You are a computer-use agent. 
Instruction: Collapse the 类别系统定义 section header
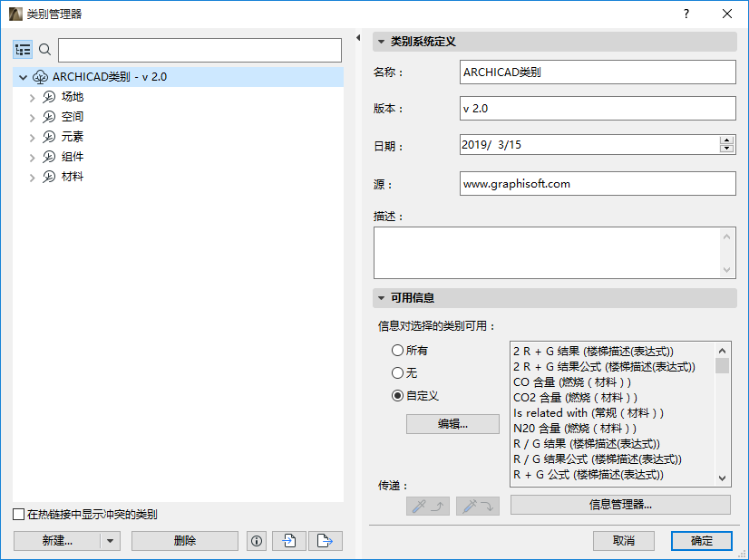pyautogui.click(x=381, y=42)
